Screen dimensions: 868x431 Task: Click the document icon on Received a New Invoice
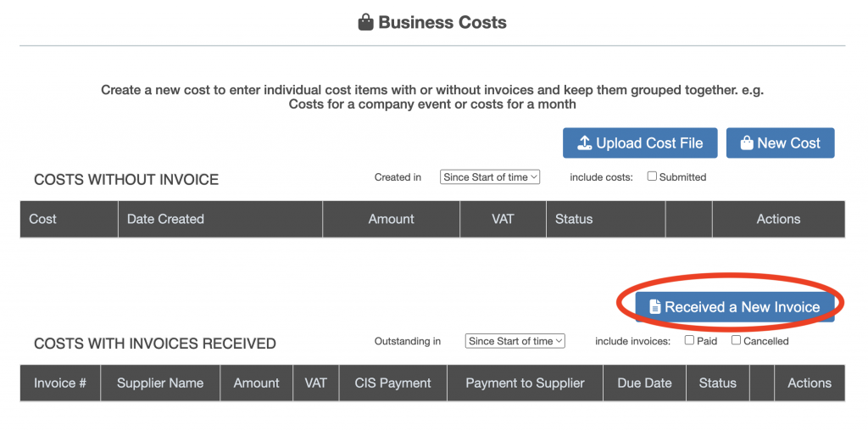(x=654, y=307)
